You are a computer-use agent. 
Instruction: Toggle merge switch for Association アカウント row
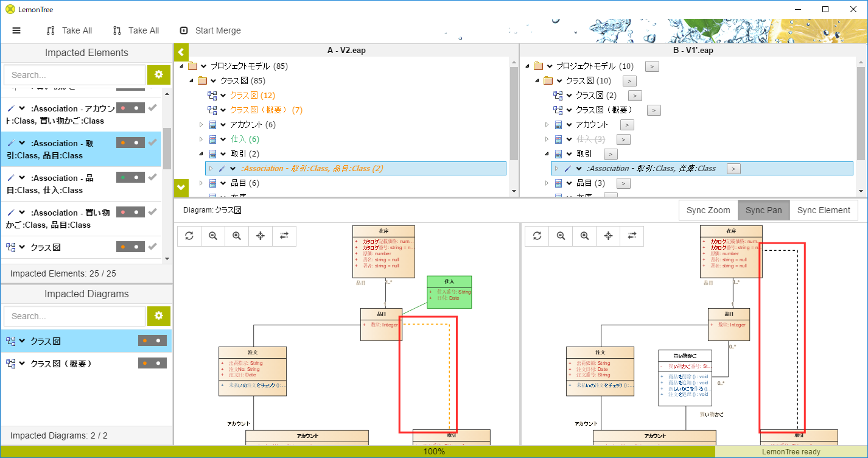(130, 108)
